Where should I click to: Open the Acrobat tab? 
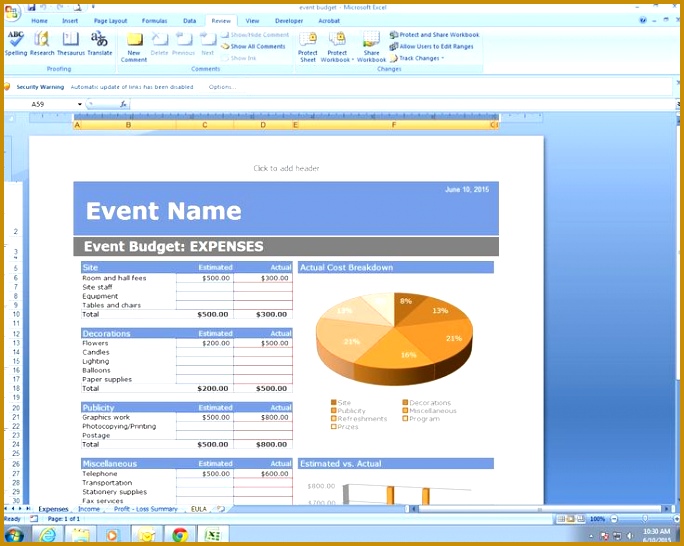tap(329, 20)
